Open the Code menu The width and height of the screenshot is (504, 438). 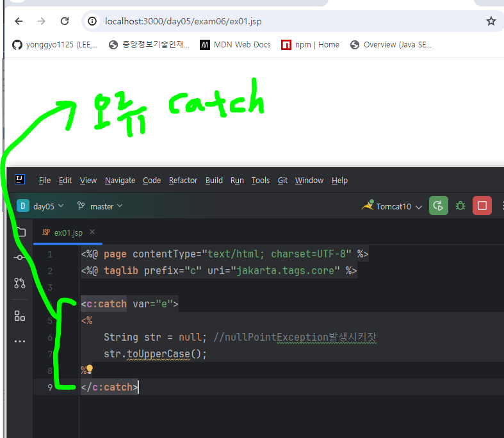click(152, 181)
